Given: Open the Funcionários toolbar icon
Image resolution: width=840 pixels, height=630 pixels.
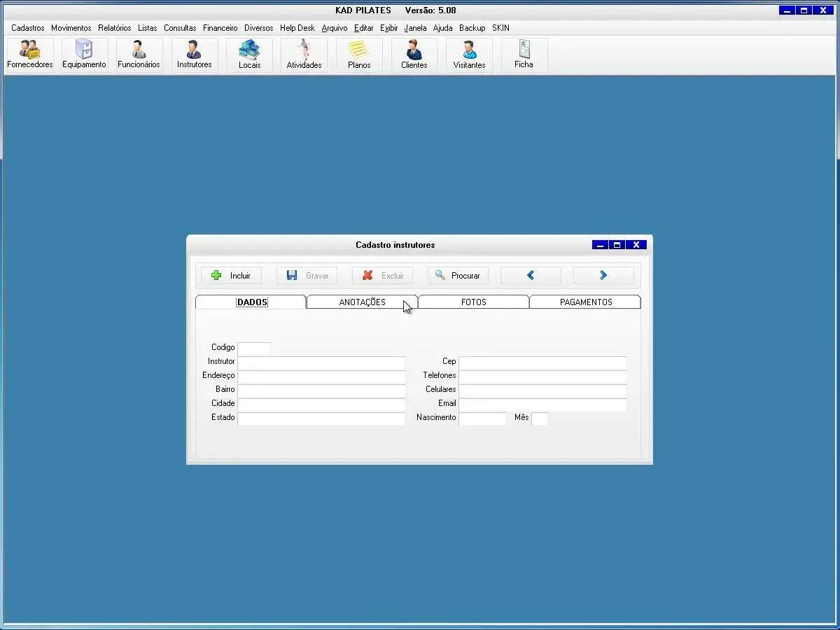Looking at the screenshot, I should coord(139,55).
